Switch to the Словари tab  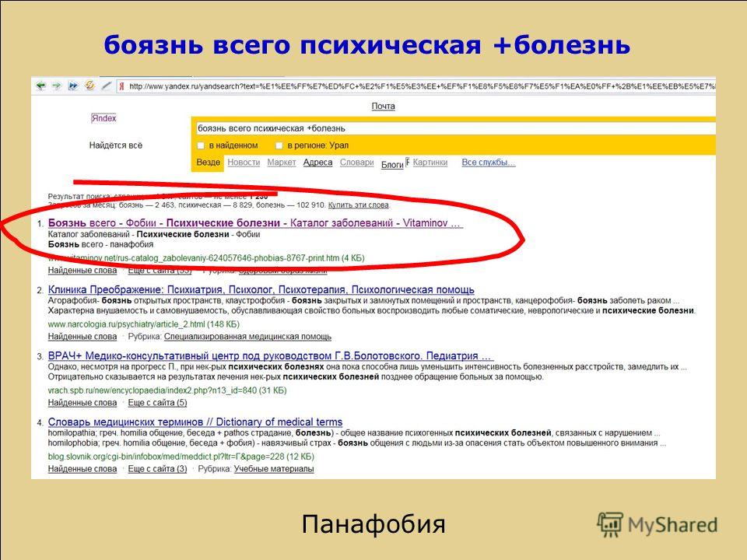coord(357,163)
